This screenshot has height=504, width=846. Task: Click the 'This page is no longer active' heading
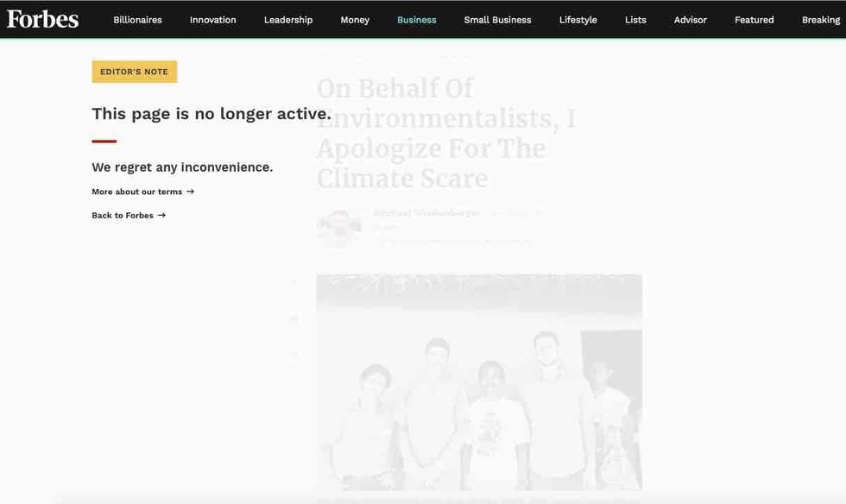(211, 114)
